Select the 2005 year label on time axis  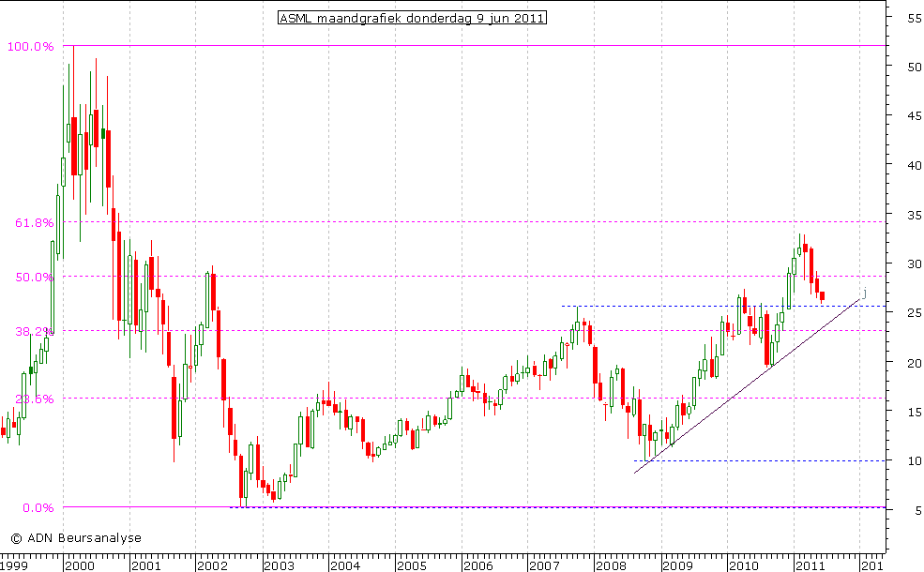[411, 565]
